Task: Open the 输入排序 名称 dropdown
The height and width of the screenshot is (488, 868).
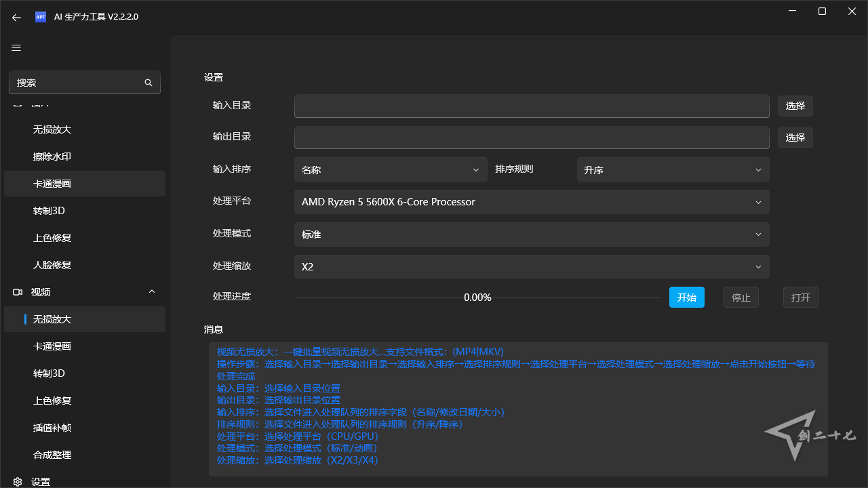Action: click(x=391, y=169)
